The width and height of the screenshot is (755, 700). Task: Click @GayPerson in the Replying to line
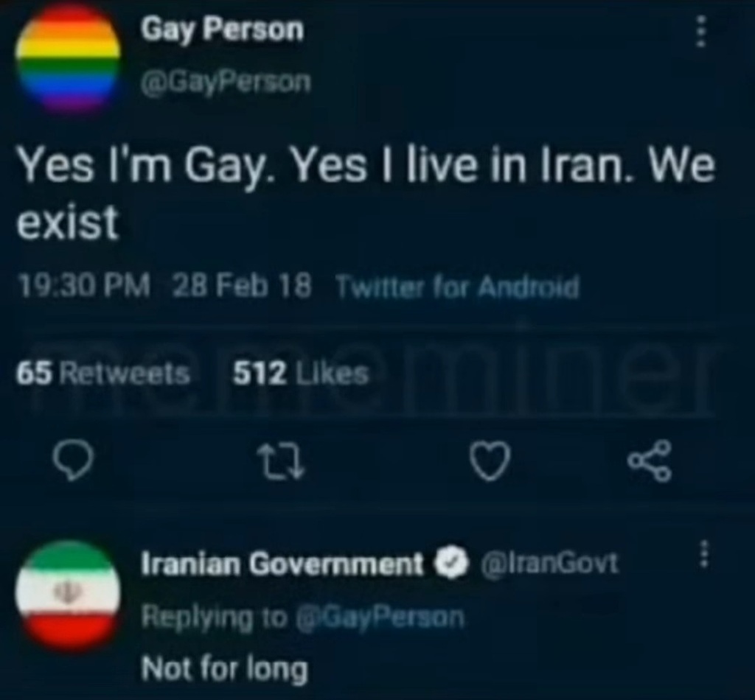(x=380, y=617)
